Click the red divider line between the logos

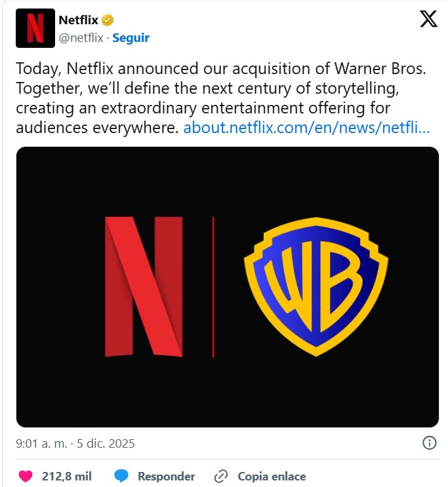click(x=213, y=286)
